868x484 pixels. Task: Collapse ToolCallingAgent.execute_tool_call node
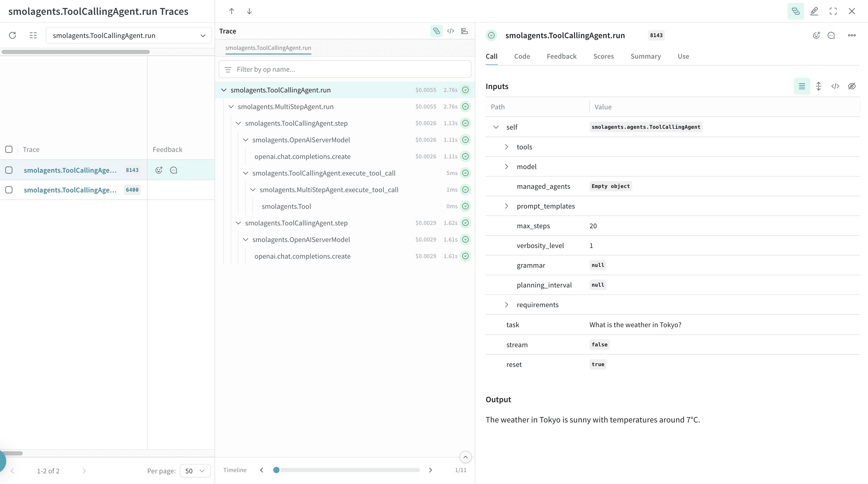[246, 173]
